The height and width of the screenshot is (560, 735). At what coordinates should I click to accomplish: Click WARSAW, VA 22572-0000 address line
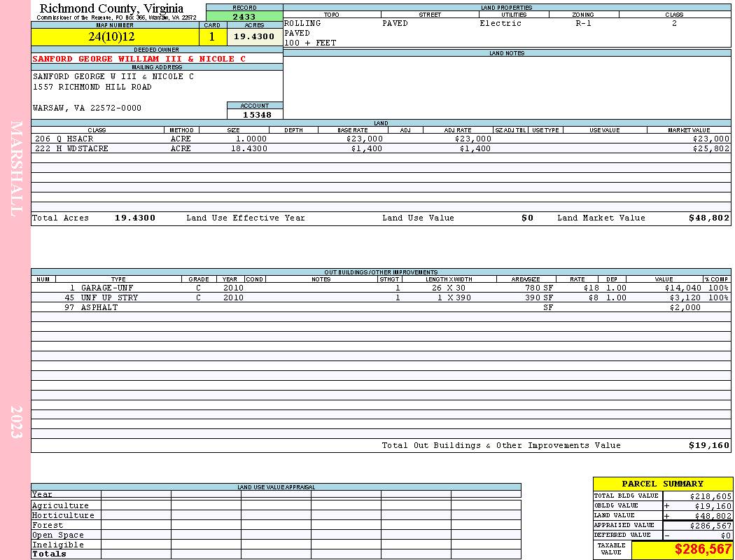(87, 108)
